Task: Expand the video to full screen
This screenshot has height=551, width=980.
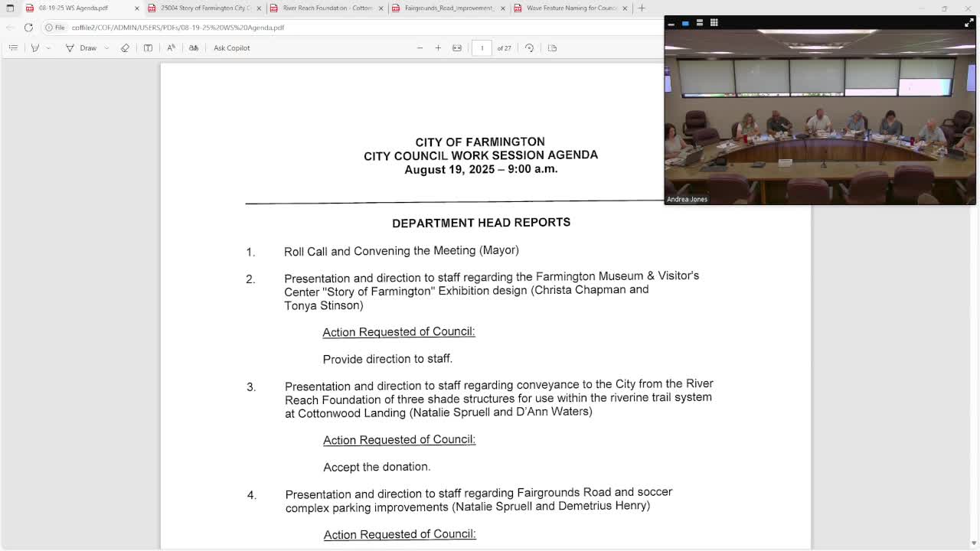Action: pyautogui.click(x=969, y=23)
